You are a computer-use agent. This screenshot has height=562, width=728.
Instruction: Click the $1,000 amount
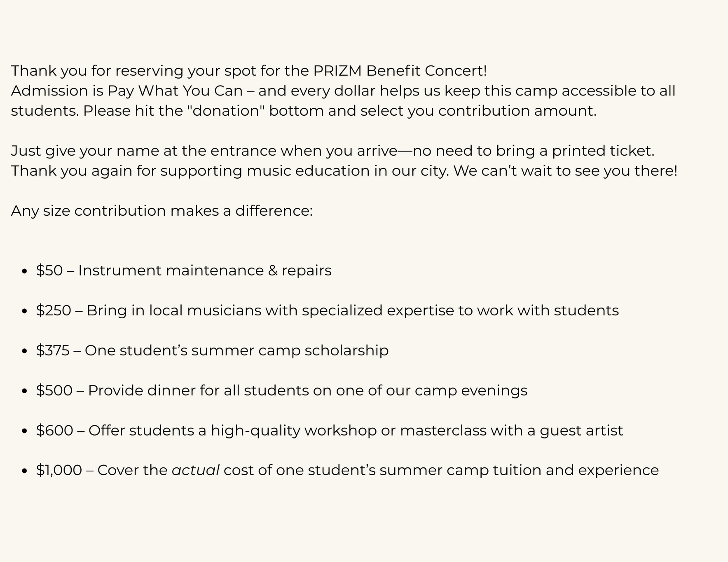coord(59,470)
